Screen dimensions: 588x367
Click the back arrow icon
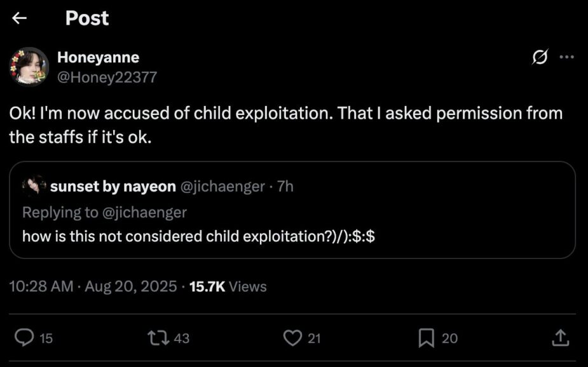20,18
